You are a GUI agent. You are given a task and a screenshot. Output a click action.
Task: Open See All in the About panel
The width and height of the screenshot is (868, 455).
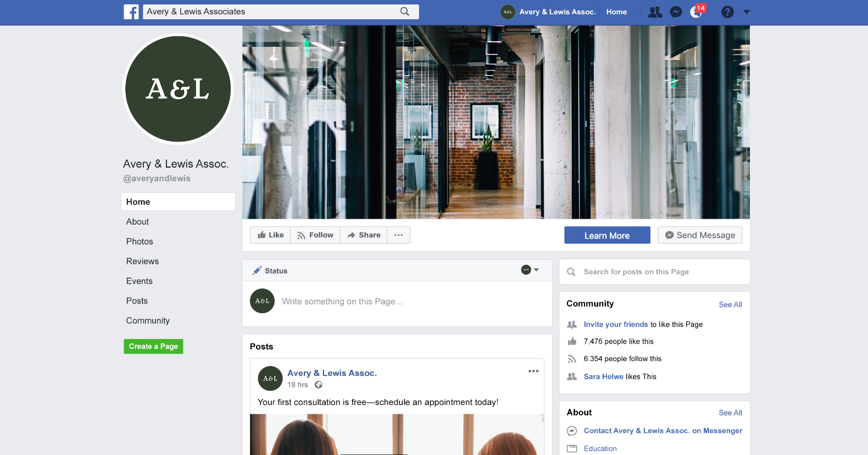pyautogui.click(x=730, y=413)
